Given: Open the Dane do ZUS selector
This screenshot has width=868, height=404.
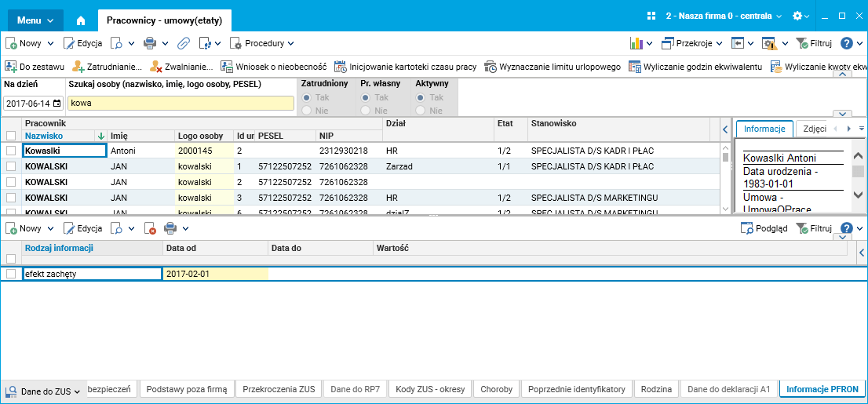Looking at the screenshot, I should click(x=44, y=391).
